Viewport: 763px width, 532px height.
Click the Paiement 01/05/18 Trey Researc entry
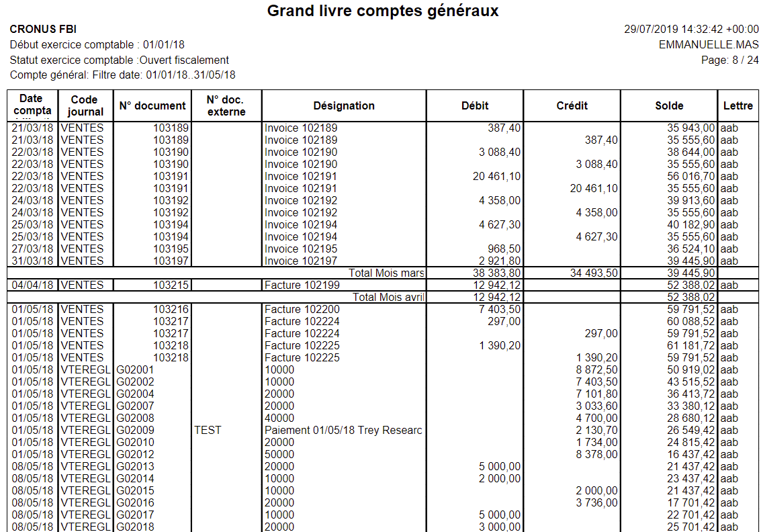[x=343, y=431]
